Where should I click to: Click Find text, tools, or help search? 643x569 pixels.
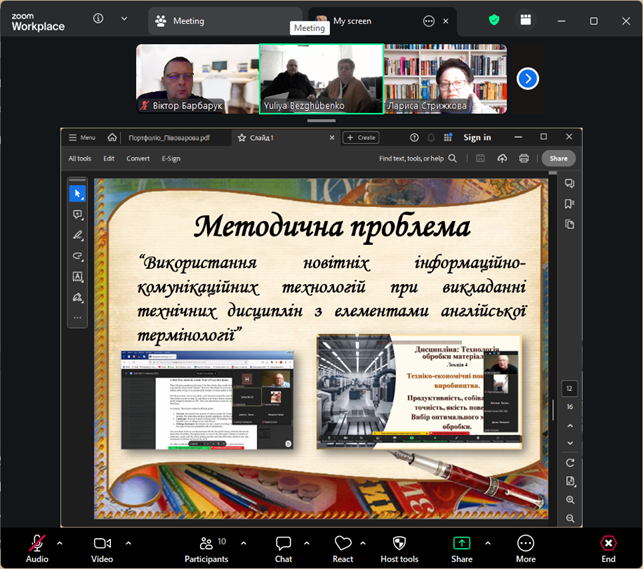coord(417,158)
